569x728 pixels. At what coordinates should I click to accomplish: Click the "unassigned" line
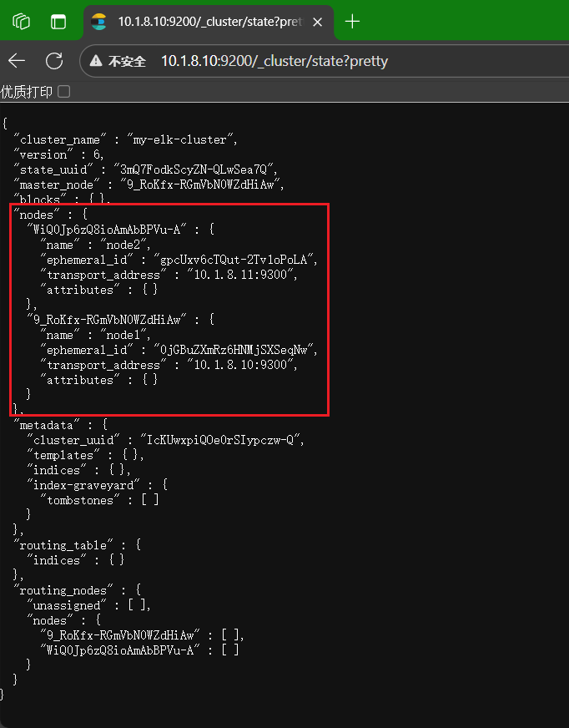coord(88,605)
